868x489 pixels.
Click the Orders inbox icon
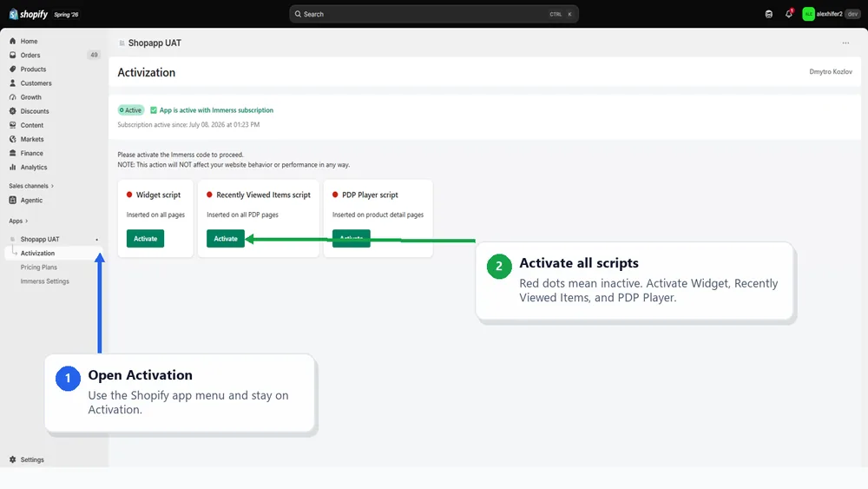click(13, 55)
